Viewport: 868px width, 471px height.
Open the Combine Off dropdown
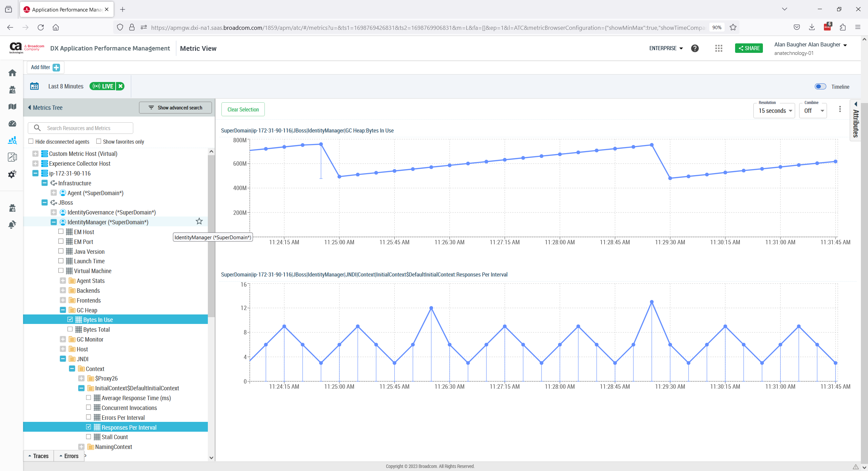point(813,111)
